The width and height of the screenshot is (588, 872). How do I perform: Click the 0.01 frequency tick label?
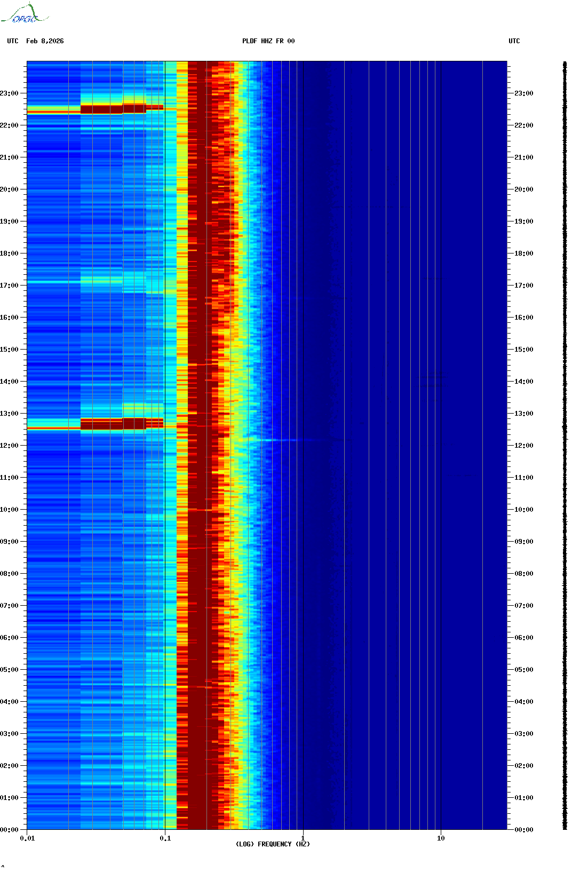[27, 838]
